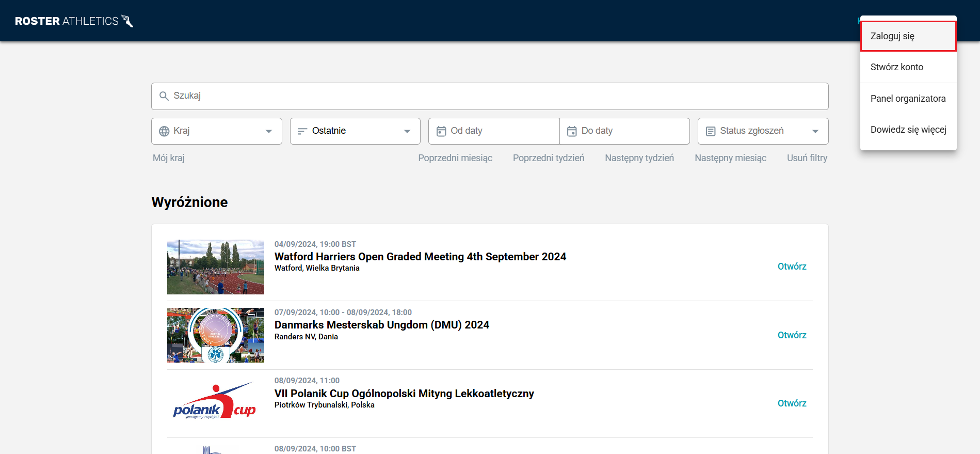Click the search magnifier icon

164,96
